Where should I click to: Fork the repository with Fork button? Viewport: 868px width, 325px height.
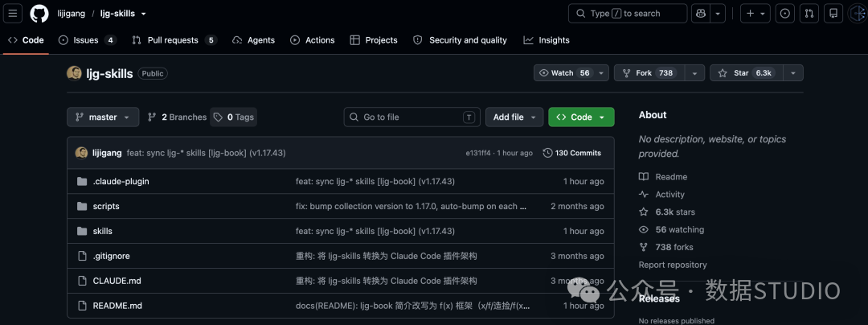(x=649, y=72)
